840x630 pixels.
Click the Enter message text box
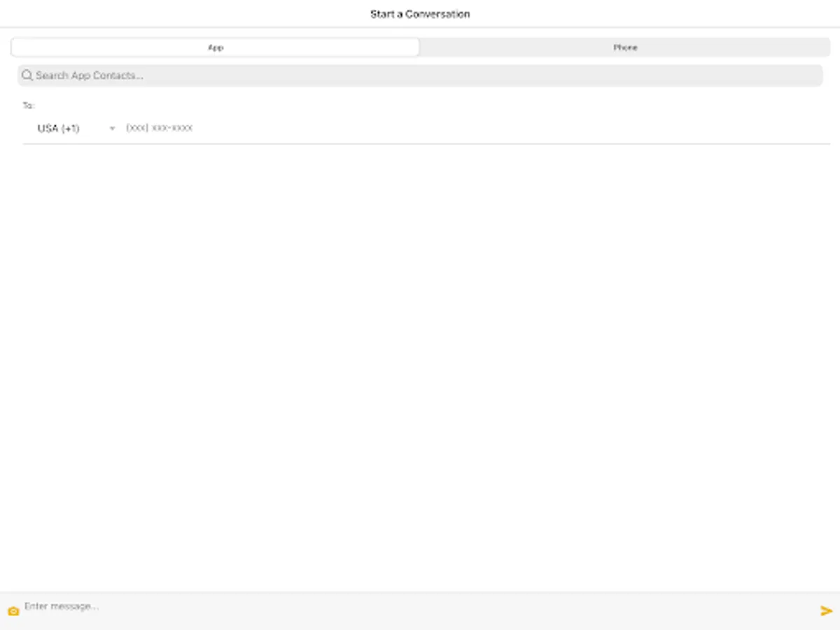419,607
